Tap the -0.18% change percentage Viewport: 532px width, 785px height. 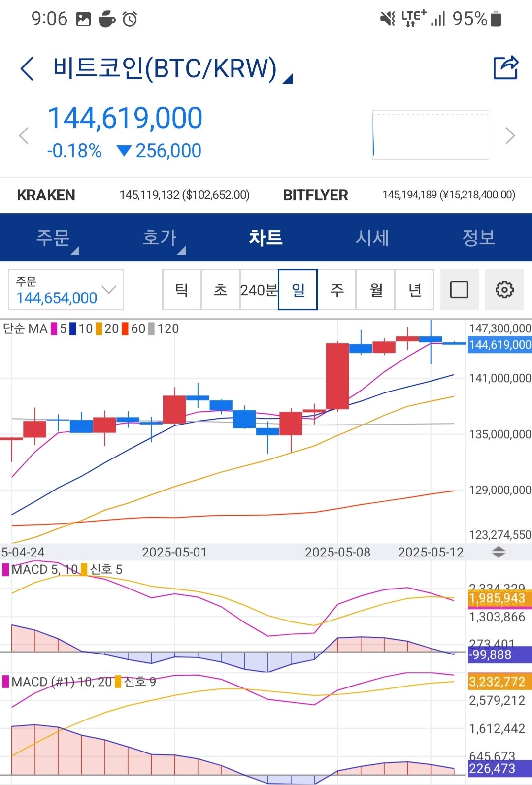pos(74,151)
